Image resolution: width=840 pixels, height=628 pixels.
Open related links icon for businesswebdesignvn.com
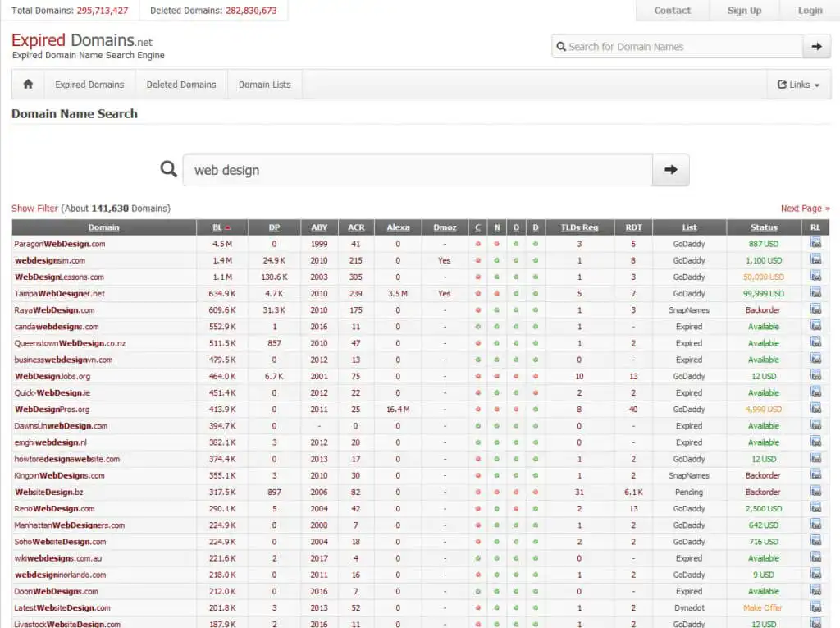point(815,360)
